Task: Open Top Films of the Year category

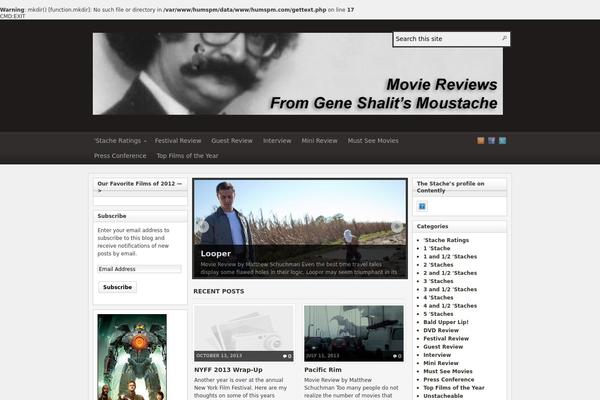Action: pyautogui.click(x=454, y=388)
